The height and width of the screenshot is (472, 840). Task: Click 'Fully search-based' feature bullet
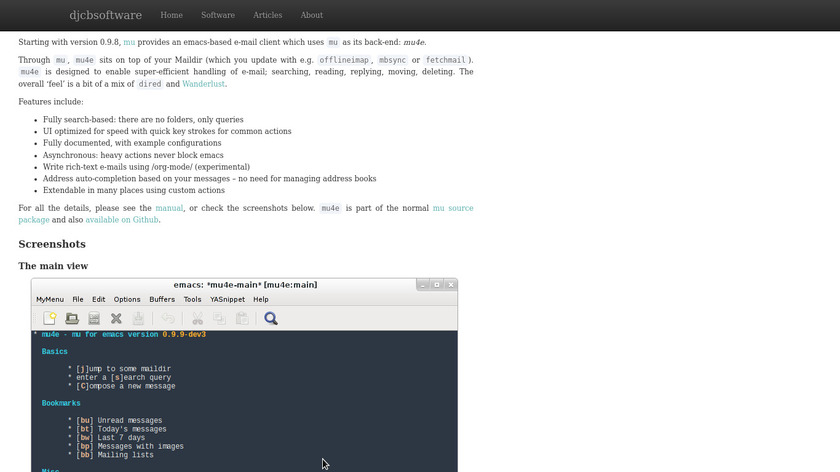143,119
